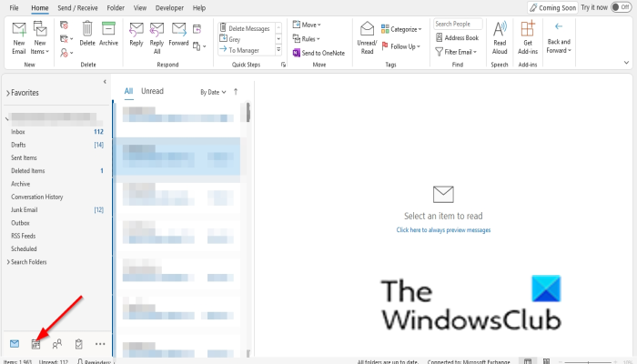637x364 pixels.
Task: Open Tasks clipboard icon in navigation bar
Action: [x=79, y=344]
